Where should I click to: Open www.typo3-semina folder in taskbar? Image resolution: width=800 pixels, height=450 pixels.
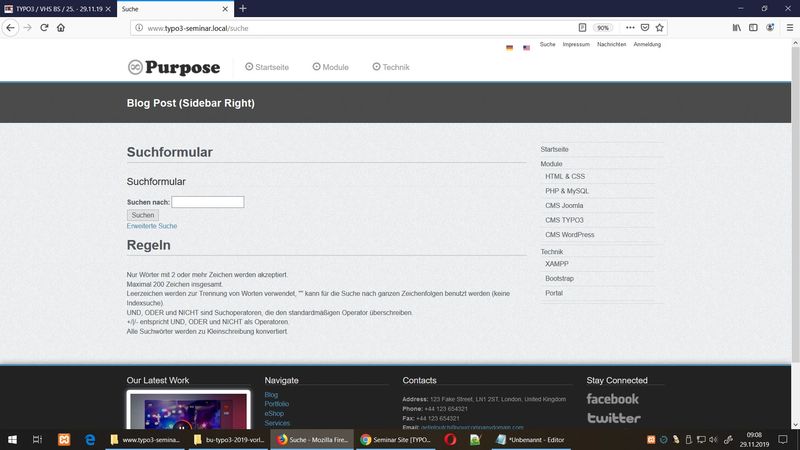[x=146, y=439]
